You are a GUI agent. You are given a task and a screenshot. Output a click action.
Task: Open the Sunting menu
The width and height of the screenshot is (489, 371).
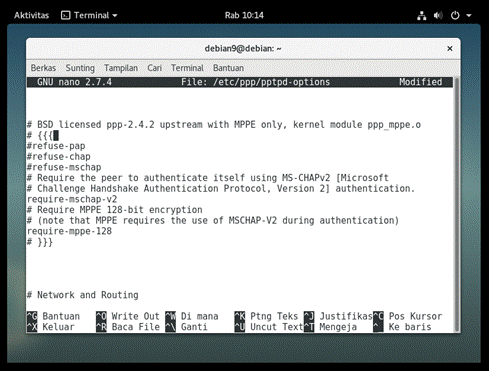pyautogui.click(x=80, y=68)
